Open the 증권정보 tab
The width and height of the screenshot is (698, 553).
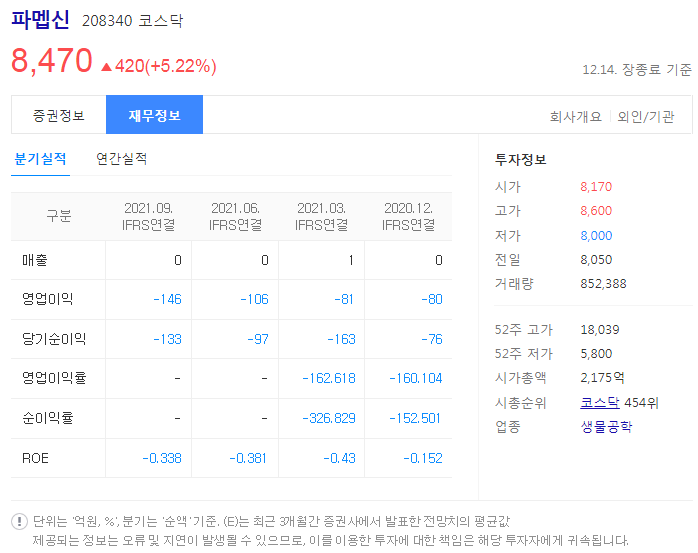[x=58, y=115]
